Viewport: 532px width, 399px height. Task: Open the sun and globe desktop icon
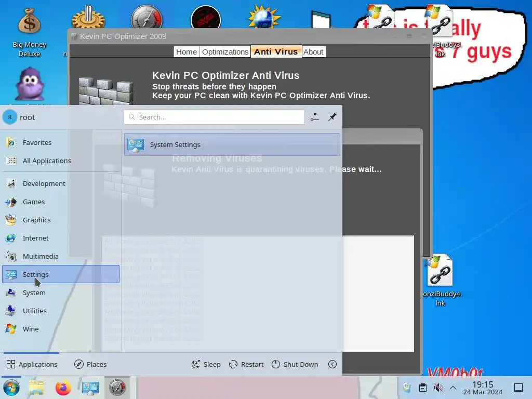[264, 17]
